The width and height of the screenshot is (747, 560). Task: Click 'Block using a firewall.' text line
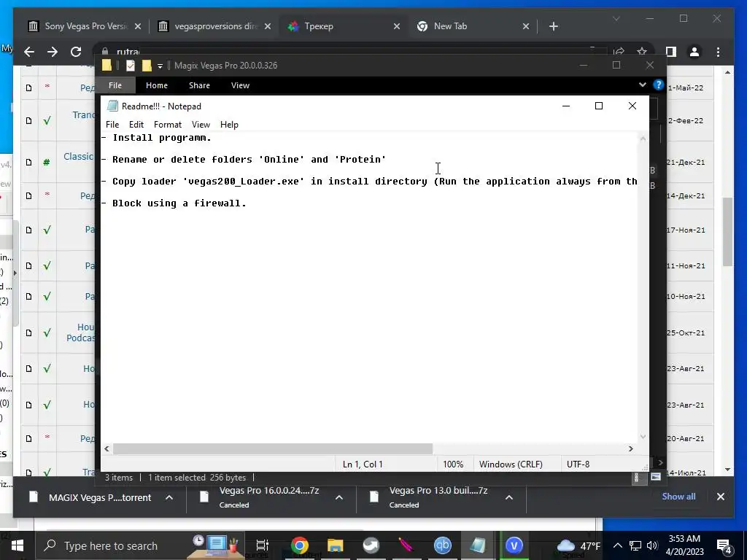pos(179,203)
